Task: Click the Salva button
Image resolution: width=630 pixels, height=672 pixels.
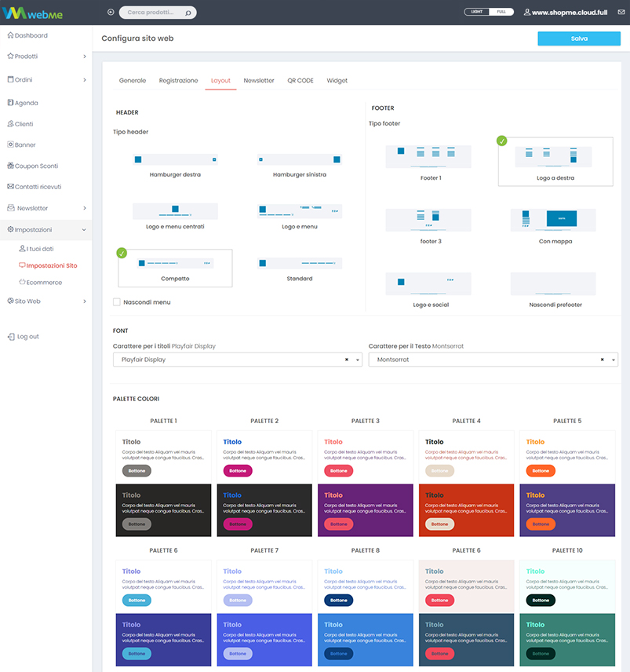Action: (x=579, y=38)
